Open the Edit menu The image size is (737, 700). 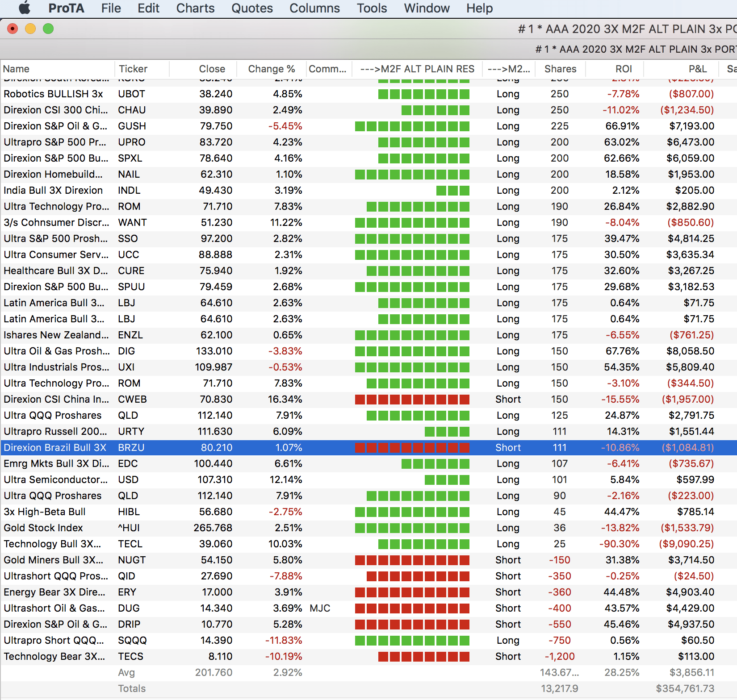click(x=148, y=8)
